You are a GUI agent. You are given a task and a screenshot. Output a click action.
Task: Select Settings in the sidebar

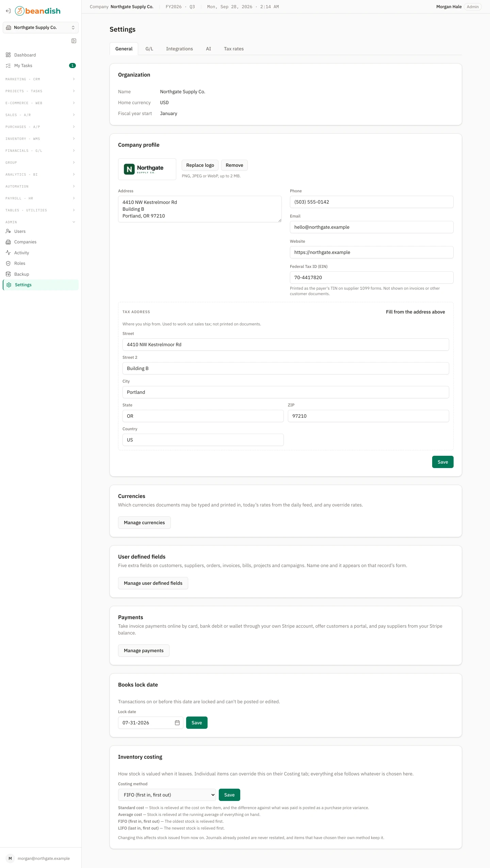40,285
